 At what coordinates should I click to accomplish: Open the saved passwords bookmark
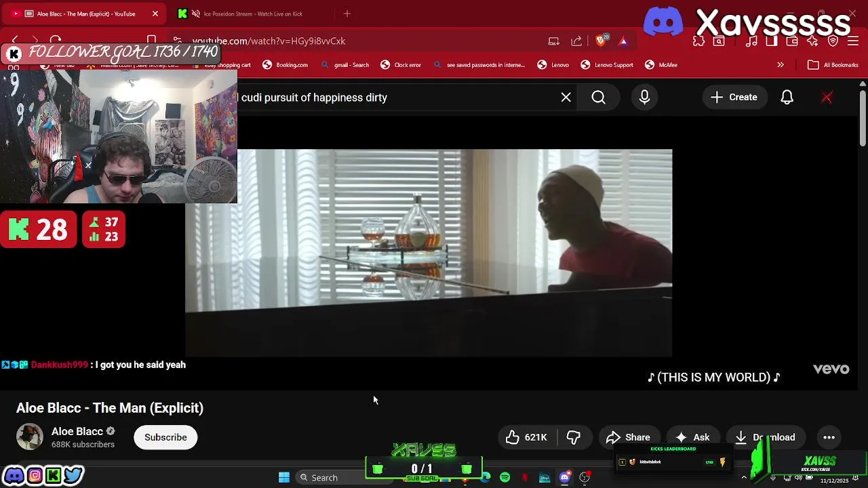click(479, 65)
